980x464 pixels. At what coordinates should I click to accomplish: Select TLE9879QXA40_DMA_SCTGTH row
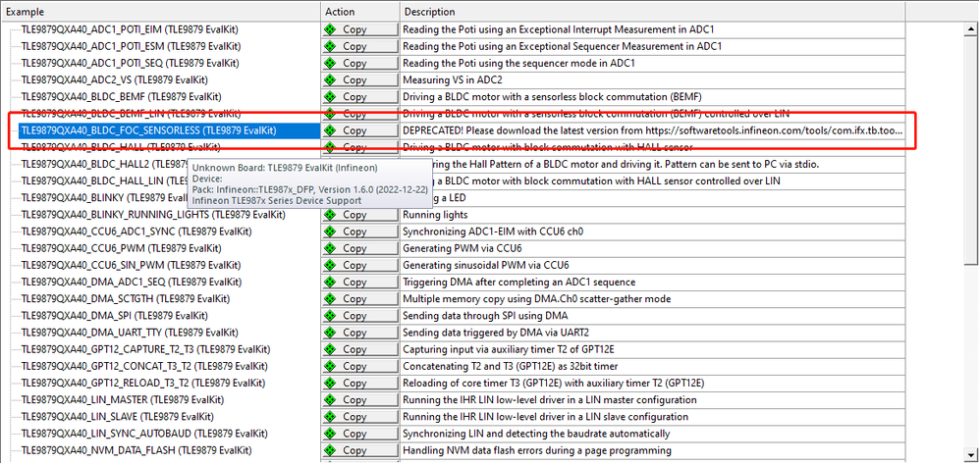[x=127, y=299]
